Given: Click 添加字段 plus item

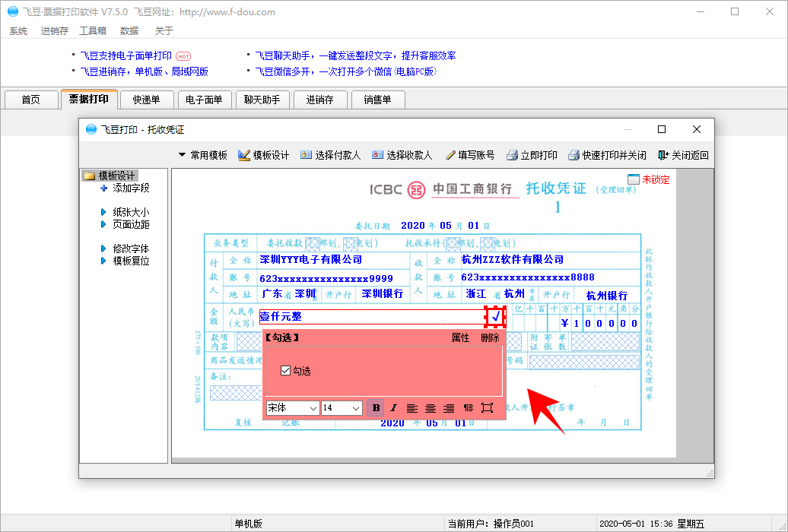Looking at the screenshot, I should click(125, 188).
